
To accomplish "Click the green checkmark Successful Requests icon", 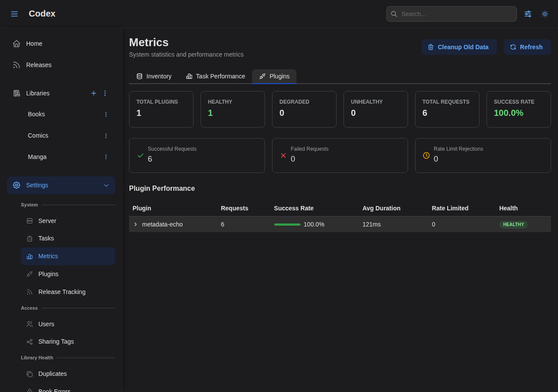I will (140, 155).
